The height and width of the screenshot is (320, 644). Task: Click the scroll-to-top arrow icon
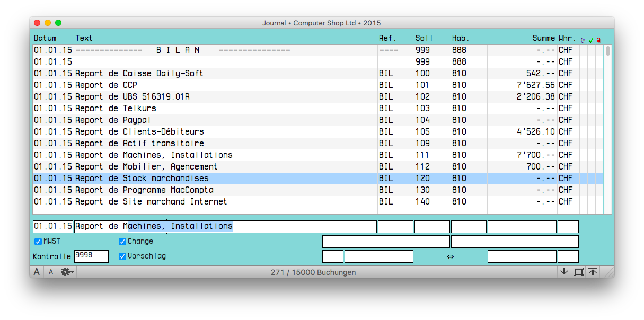pos(593,272)
